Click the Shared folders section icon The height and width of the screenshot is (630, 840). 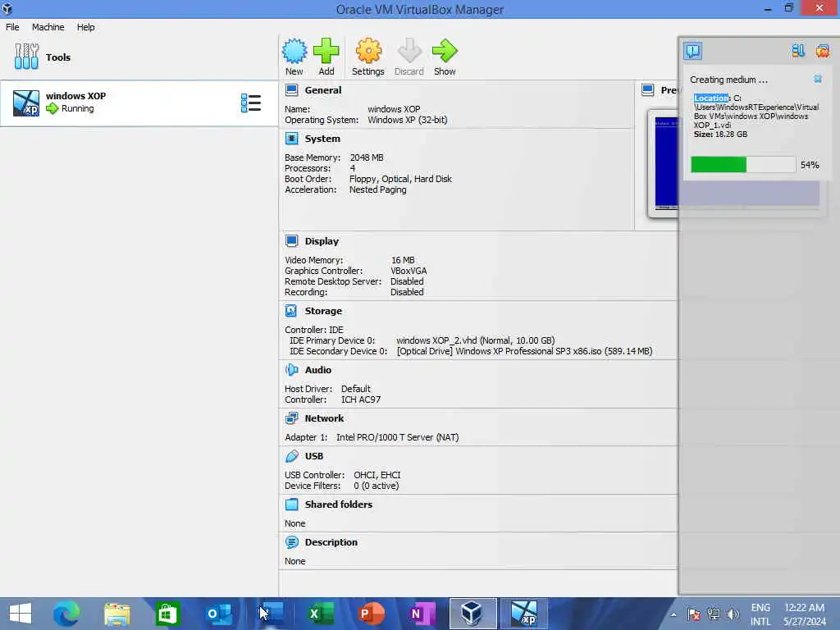click(x=291, y=504)
